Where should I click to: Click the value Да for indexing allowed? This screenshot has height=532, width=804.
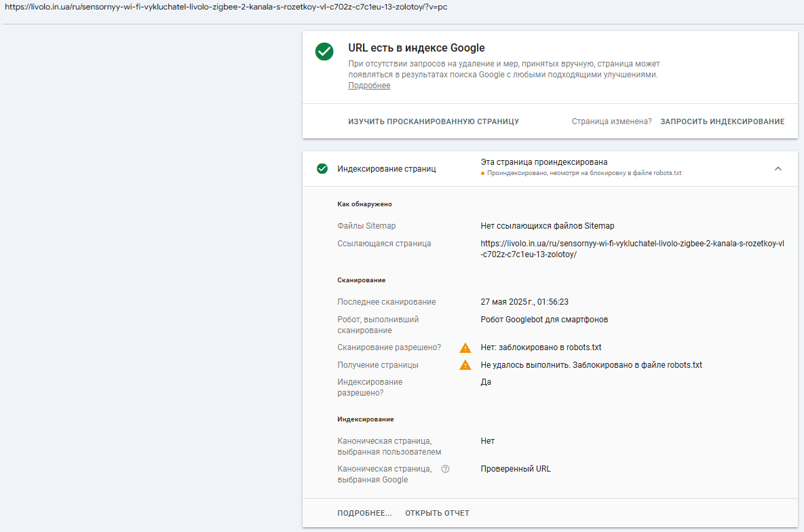pos(486,382)
